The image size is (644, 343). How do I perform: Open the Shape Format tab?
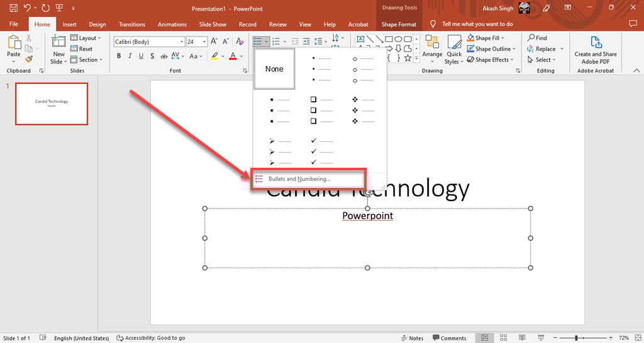point(399,24)
